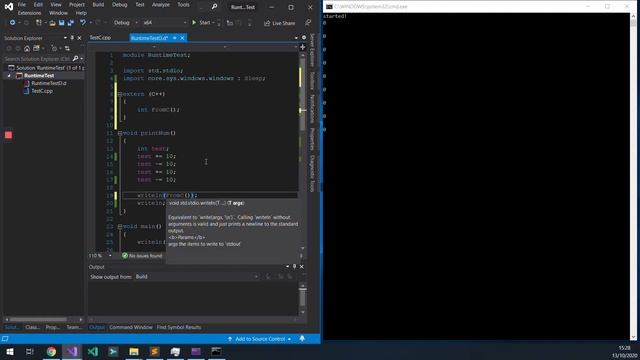The height and width of the screenshot is (360, 640).
Task: Close the RuntimeTestD.d editor tab
Action: [182, 38]
